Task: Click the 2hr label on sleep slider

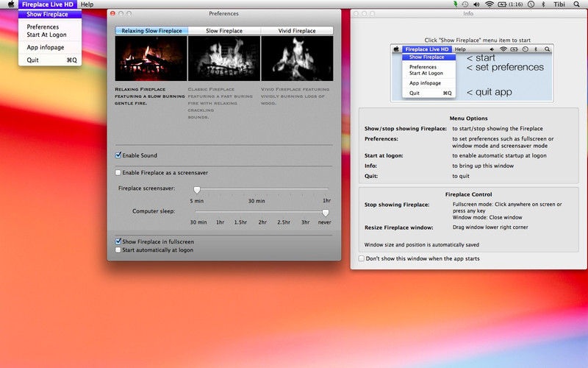Action: pos(262,222)
